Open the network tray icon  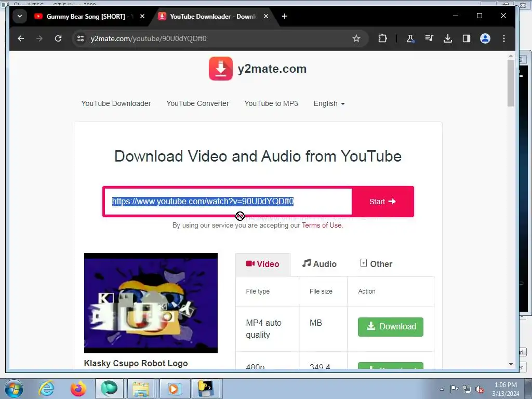(467, 389)
